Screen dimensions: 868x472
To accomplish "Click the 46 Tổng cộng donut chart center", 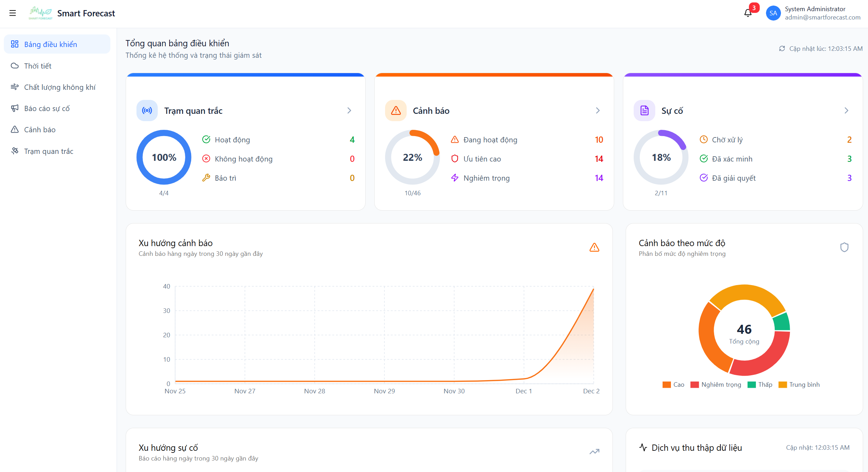I will click(x=744, y=331).
